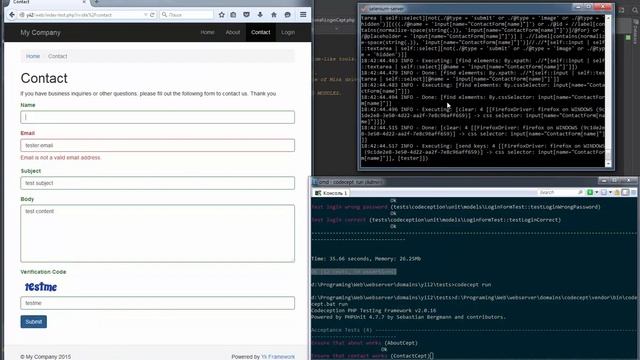This screenshot has width=640, height=360.
Task: Click the 'codecept run' command line
Action: pos(401,284)
